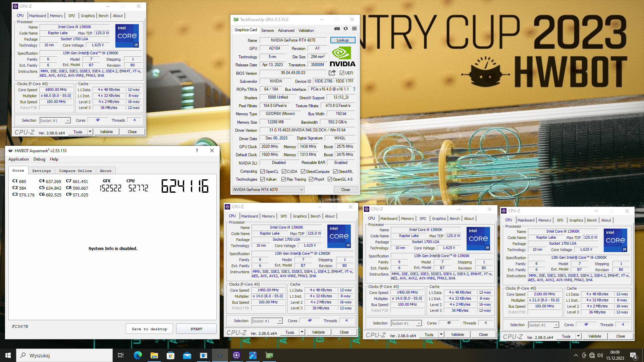
Task: Expand Tools arrow in CPU-Z window below GPU-Z
Action: click(x=302, y=332)
